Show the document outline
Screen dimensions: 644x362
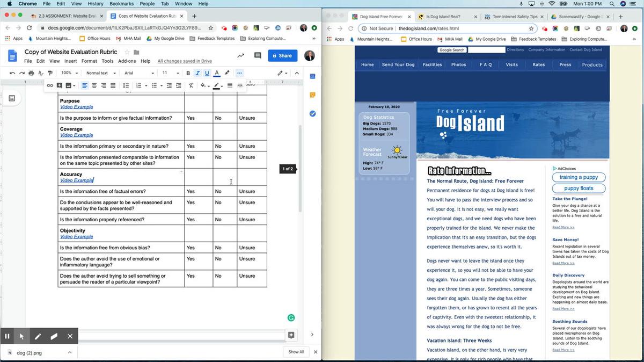(12, 98)
